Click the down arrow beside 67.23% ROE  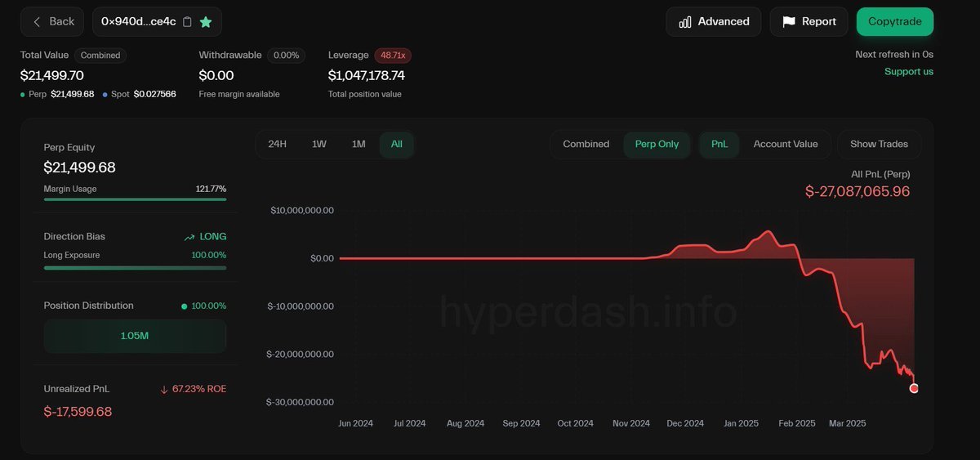(x=164, y=390)
